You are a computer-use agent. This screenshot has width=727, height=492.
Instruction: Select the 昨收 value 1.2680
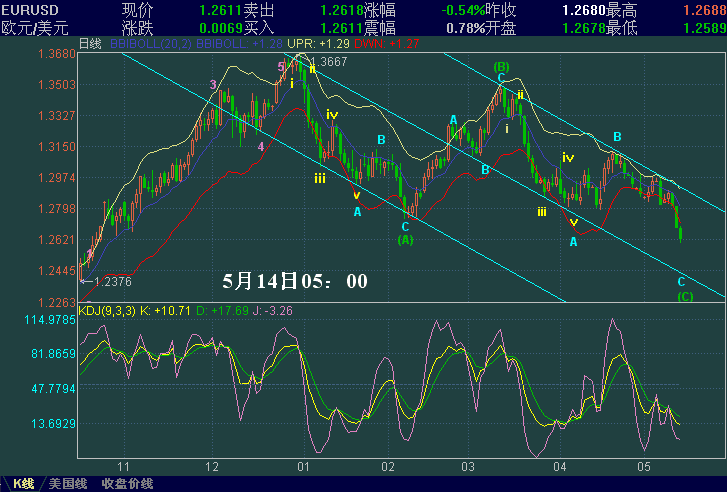584,10
